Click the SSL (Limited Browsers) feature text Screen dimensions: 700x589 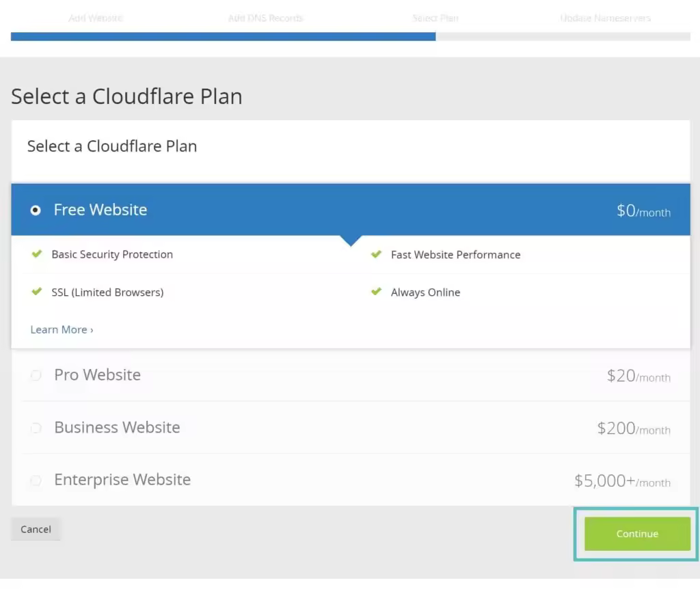coord(107,292)
